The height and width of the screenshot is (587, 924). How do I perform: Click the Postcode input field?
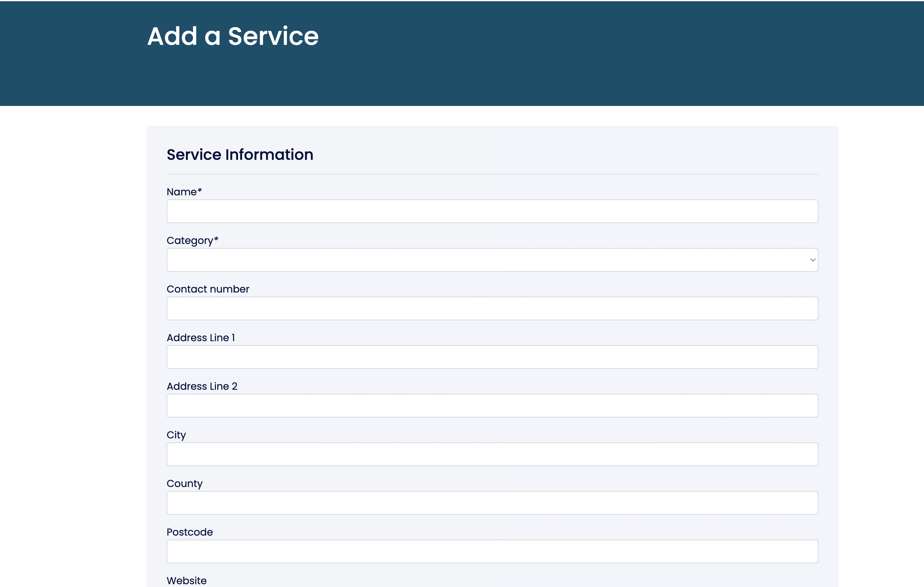[492, 551]
